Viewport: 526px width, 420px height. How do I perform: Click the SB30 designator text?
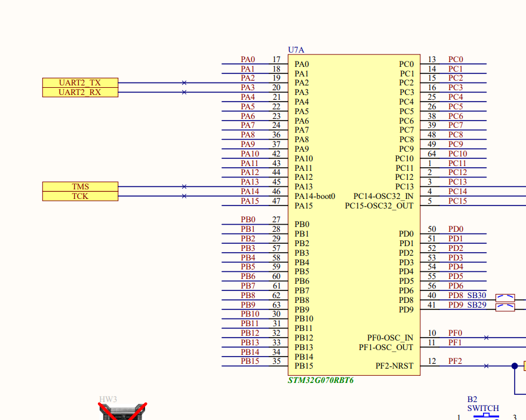click(x=476, y=296)
